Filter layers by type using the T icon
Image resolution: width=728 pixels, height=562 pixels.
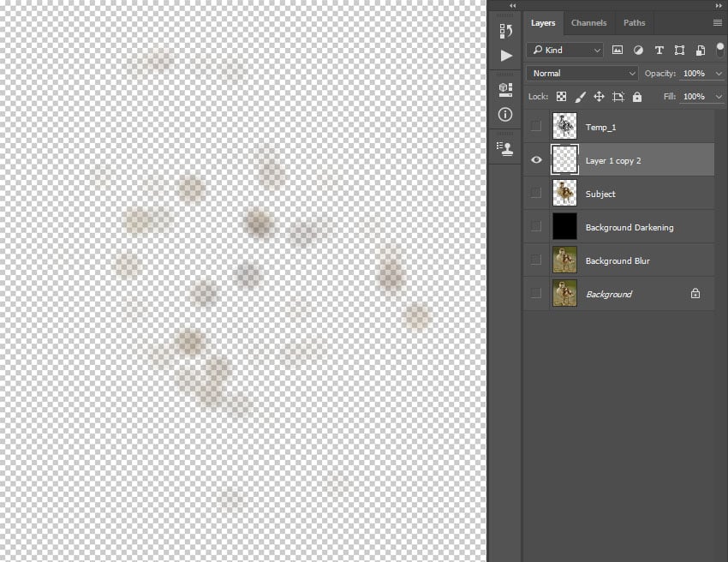(659, 50)
